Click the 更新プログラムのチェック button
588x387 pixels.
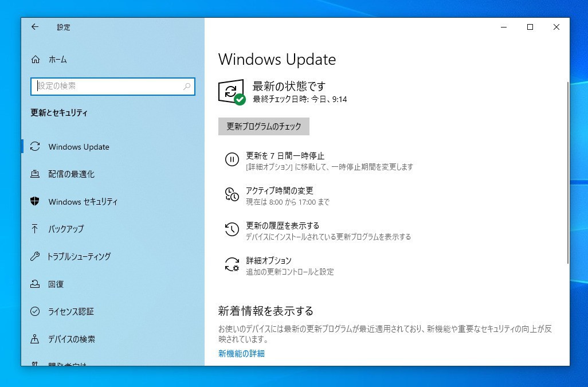point(264,126)
